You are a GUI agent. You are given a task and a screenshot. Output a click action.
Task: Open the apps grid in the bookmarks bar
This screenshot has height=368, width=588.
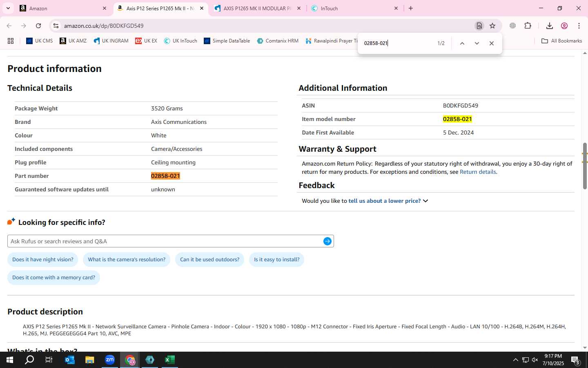(11, 41)
